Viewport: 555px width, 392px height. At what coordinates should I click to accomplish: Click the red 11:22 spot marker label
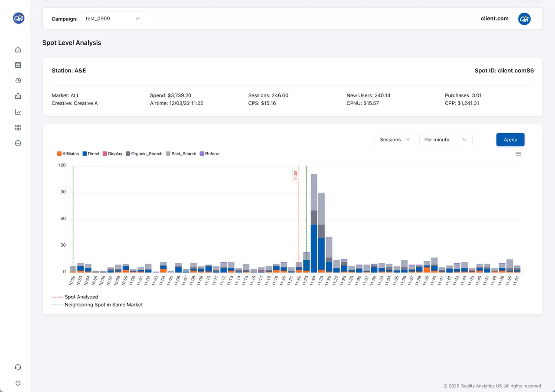[x=296, y=175]
